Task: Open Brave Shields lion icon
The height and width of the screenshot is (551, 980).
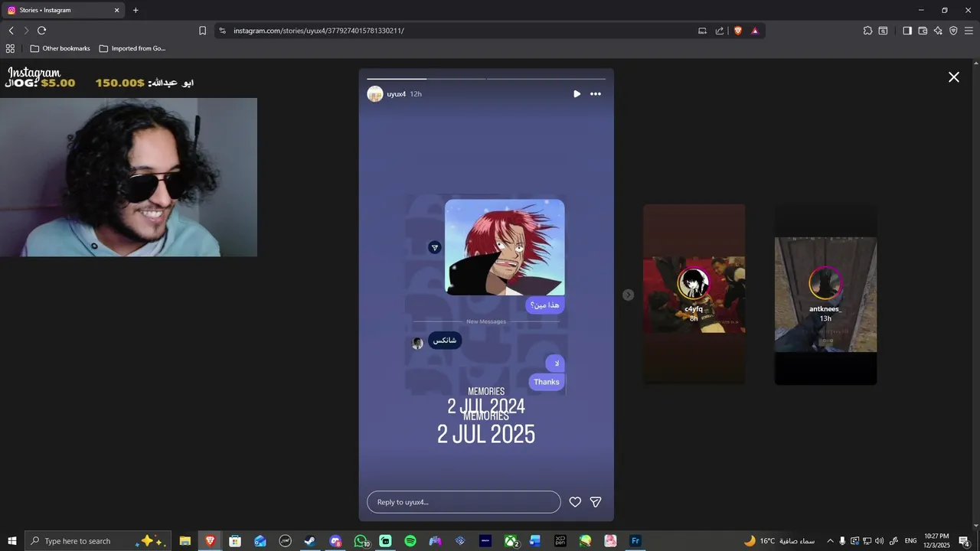Action: pyautogui.click(x=738, y=31)
